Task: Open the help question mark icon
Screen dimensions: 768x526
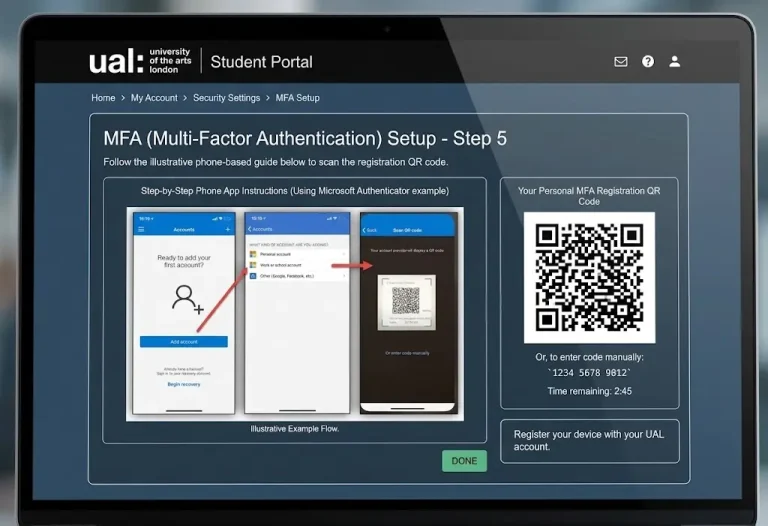Action: 648,61
